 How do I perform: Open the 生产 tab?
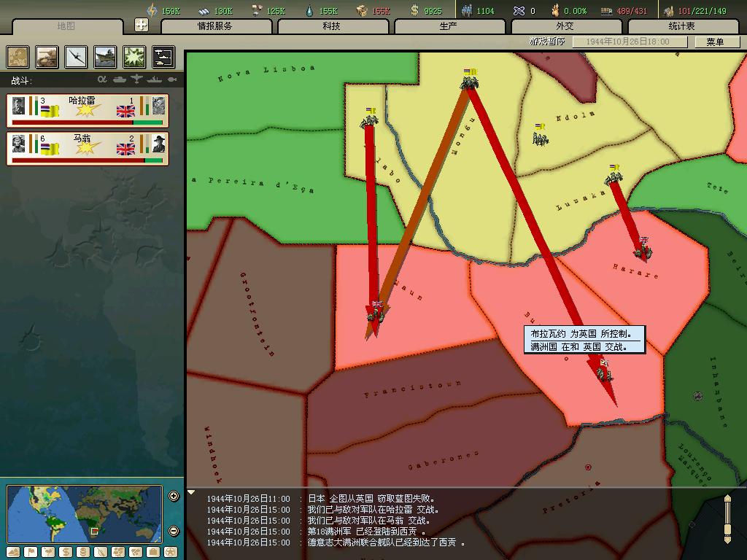[449, 26]
